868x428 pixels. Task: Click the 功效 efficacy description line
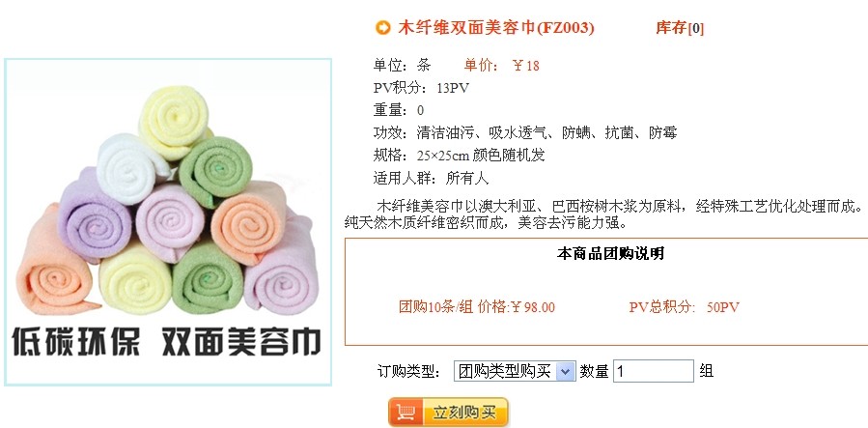pos(525,133)
